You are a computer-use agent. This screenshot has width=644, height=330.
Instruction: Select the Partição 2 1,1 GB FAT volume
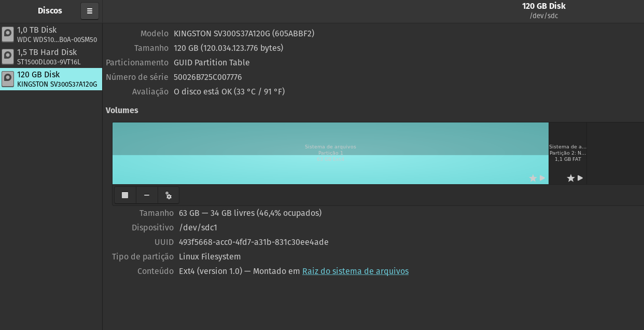pyautogui.click(x=568, y=153)
